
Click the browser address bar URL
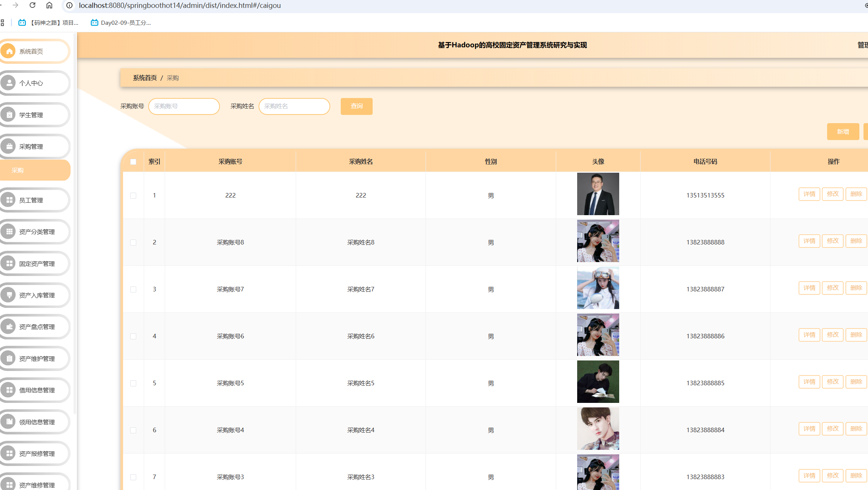coord(180,5)
